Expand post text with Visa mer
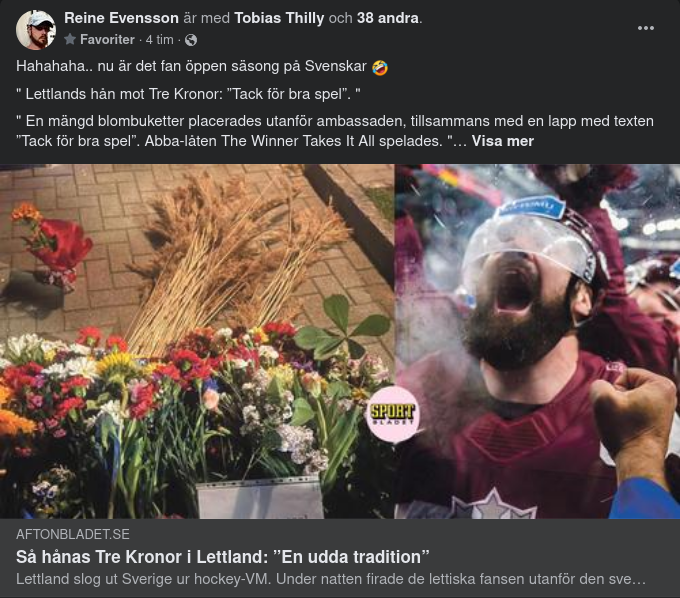 [502, 141]
